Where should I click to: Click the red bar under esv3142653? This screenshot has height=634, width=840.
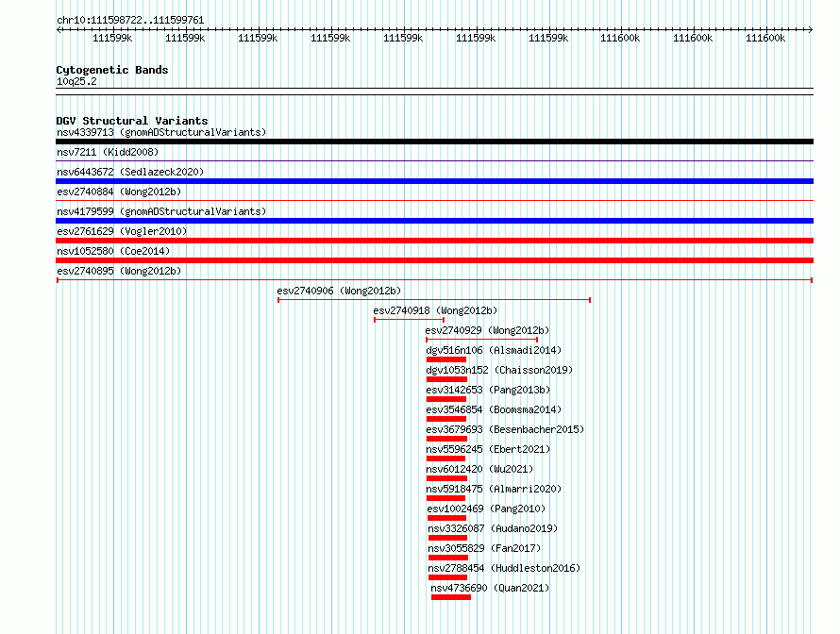click(446, 399)
